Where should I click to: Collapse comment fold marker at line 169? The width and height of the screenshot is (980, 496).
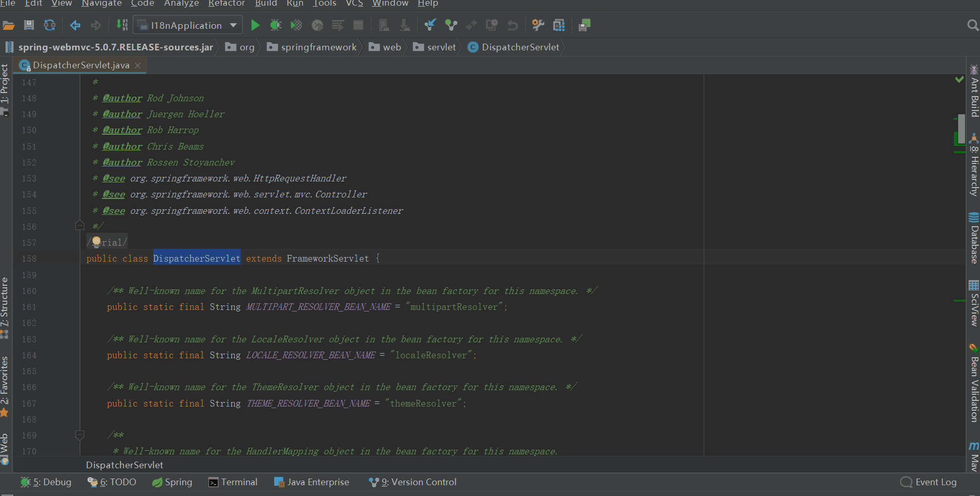[80, 435]
